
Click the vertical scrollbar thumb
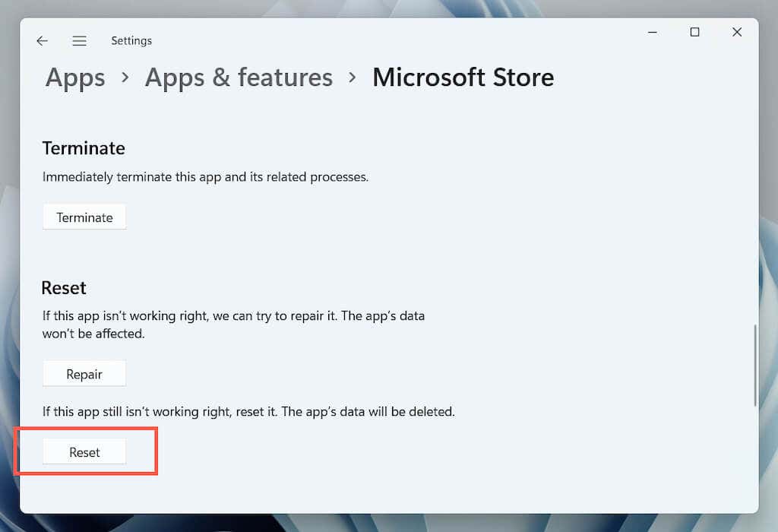755,366
